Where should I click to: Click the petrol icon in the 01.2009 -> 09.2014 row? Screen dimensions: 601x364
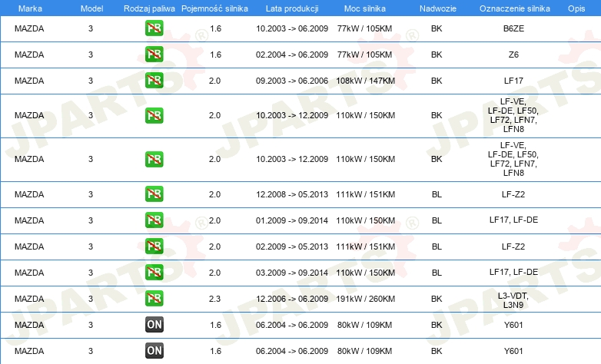(x=154, y=220)
